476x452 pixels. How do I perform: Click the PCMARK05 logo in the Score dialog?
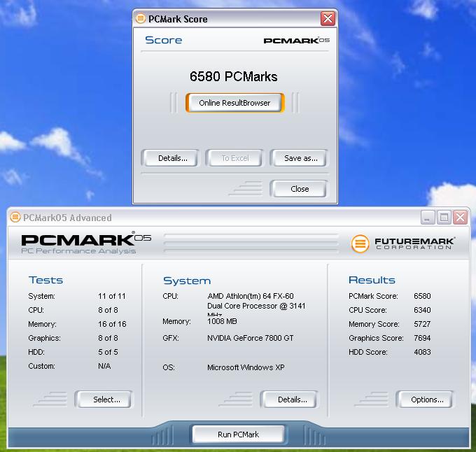coord(296,41)
